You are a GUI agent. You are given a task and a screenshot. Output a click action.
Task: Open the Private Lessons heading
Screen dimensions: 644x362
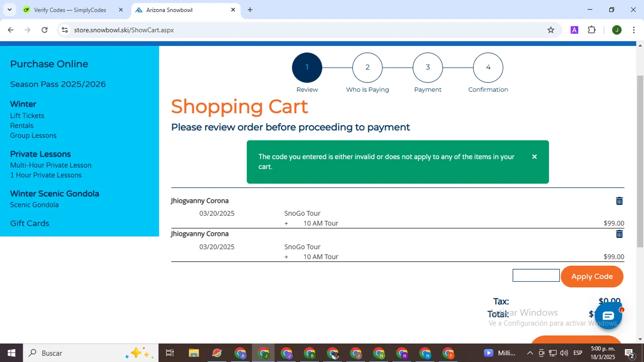[x=40, y=154]
